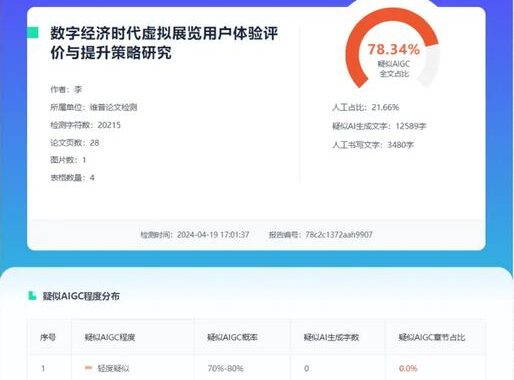Select 图片数：1 line
The image size is (514, 380).
(x=68, y=160)
